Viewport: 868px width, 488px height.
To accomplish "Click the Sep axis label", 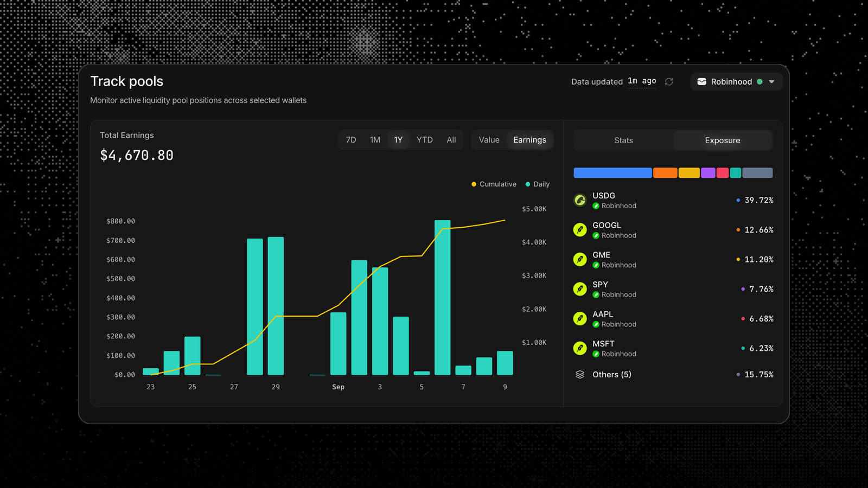I will [338, 387].
